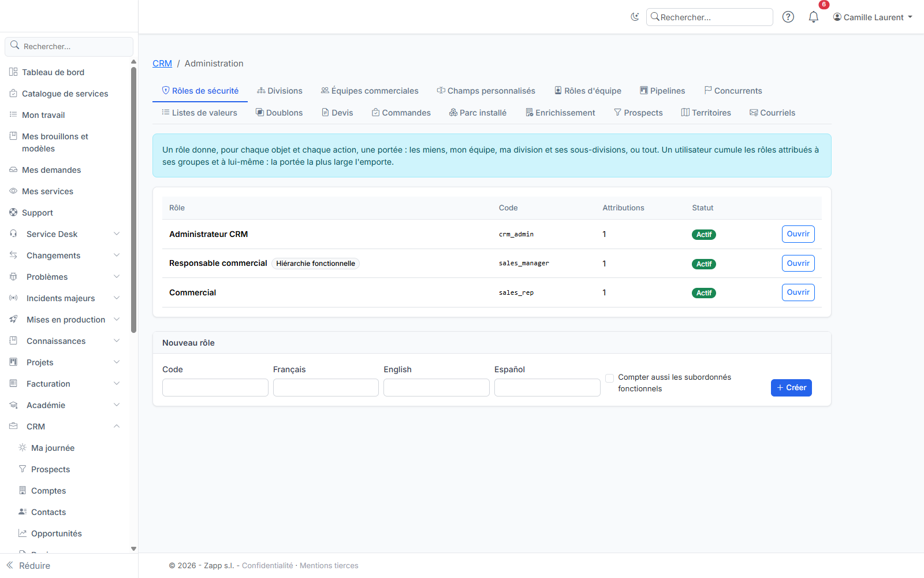Click the Code input field
This screenshot has height=578, width=924.
[215, 387]
